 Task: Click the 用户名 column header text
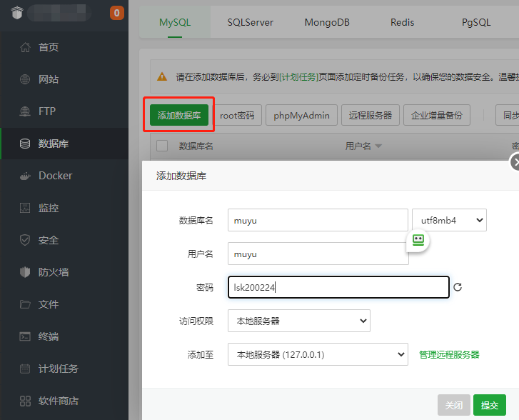(358, 146)
